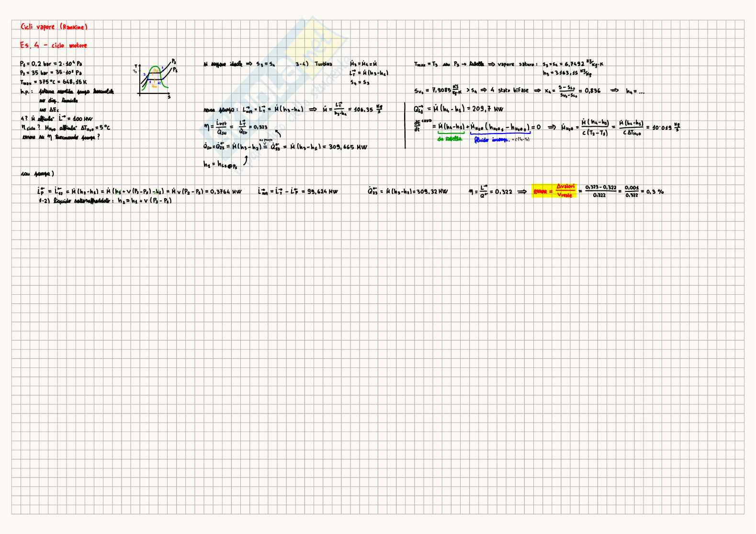756x534 pixels.
Task: Click the 'con pompa)' section label
Action: tap(38, 174)
